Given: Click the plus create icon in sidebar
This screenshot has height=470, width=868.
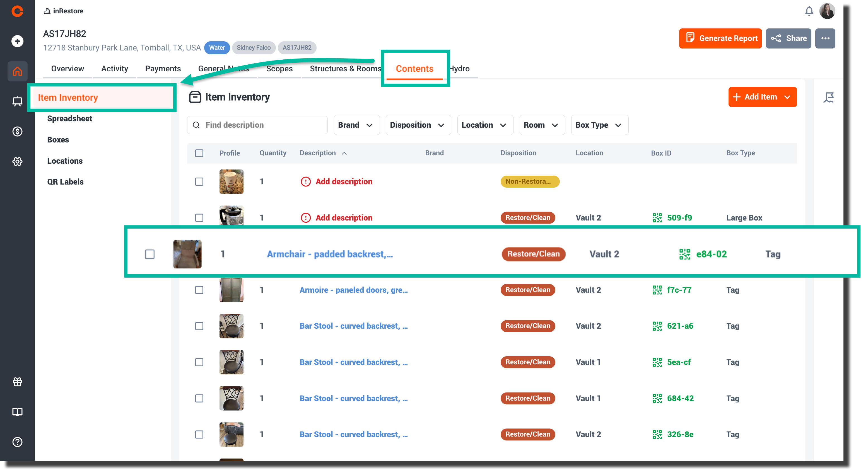Looking at the screenshot, I should (17, 41).
